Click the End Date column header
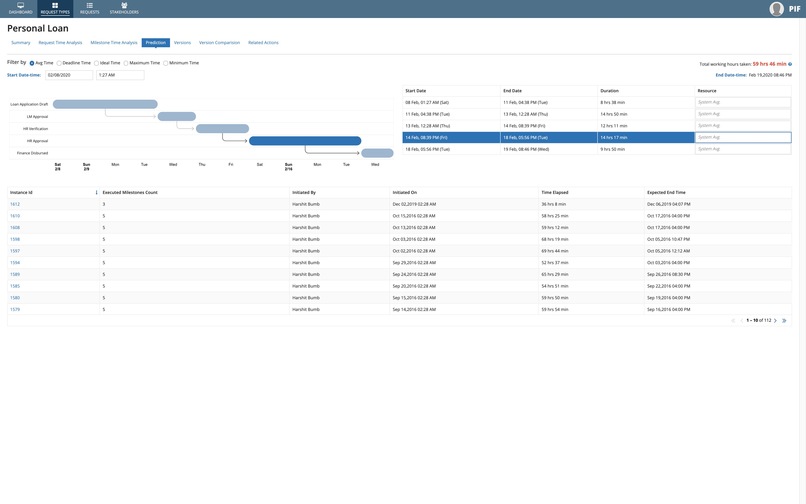This screenshot has width=806, height=504. click(512, 91)
